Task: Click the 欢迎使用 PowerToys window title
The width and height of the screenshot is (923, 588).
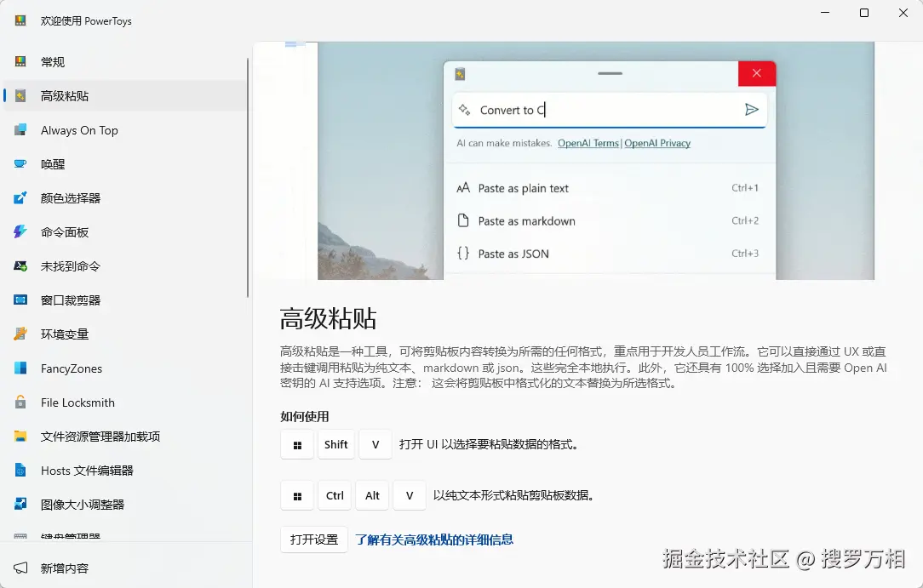Action: [86, 21]
